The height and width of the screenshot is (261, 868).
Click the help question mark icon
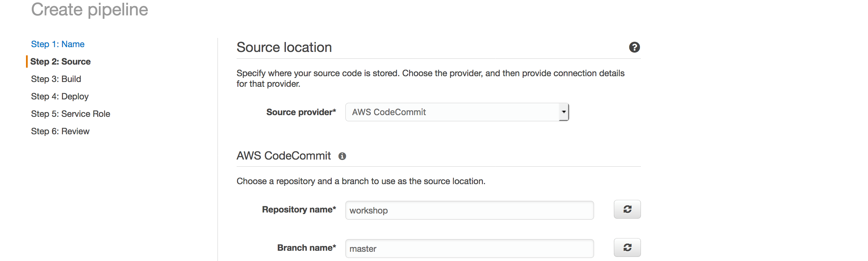634,47
